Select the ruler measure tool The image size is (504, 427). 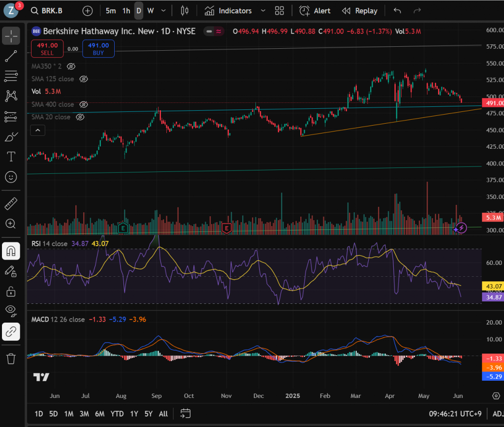[11, 203]
